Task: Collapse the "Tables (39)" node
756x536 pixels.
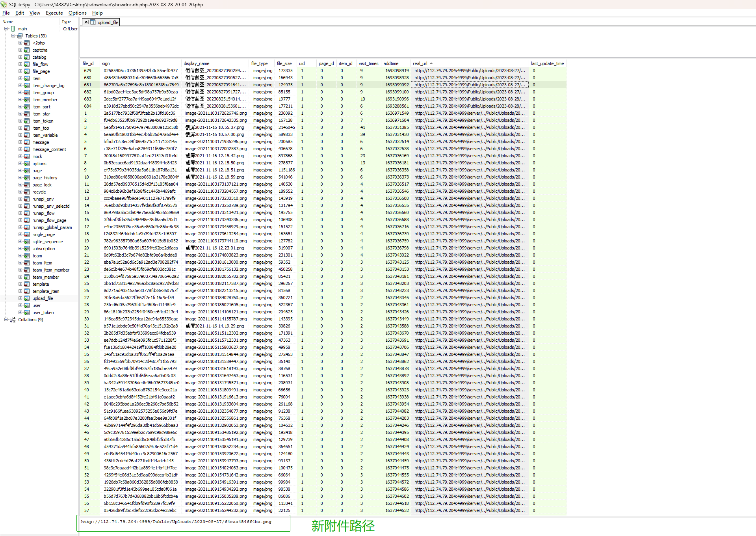Action: click(13, 35)
